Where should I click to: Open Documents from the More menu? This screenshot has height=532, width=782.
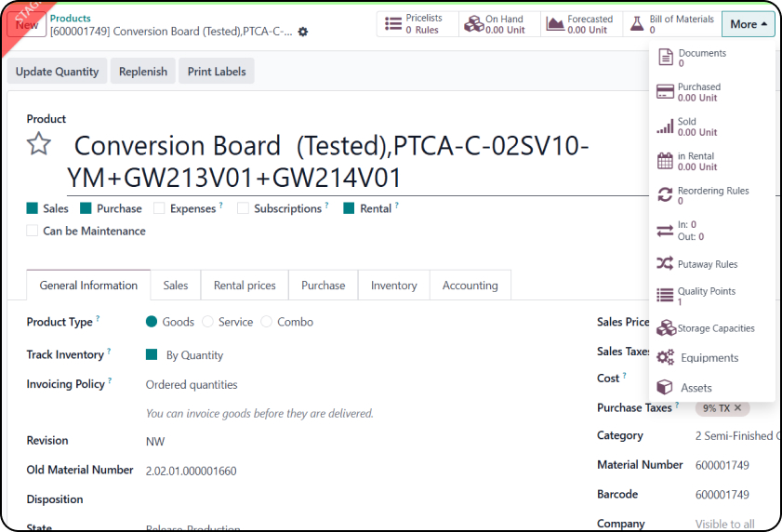[701, 58]
